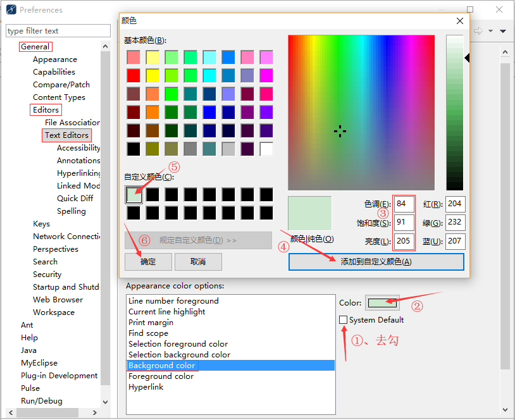
Task: Pick the pure red basic color
Action: click(133, 75)
